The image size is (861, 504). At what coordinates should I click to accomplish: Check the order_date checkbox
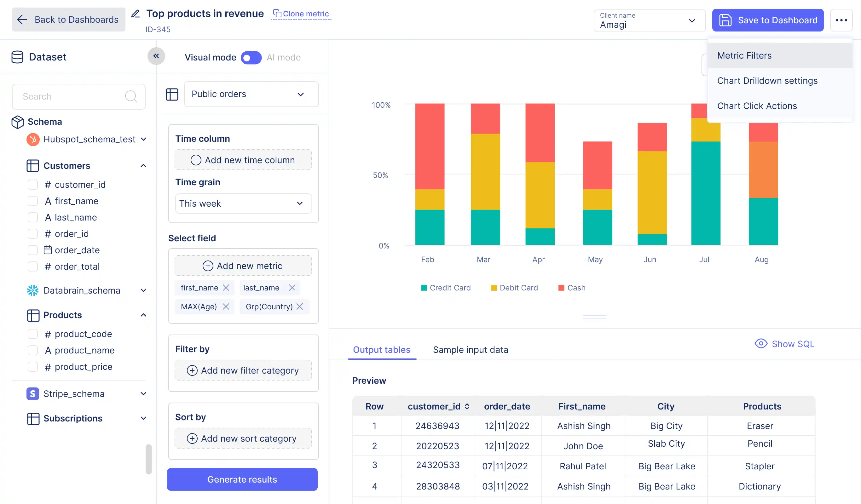click(33, 250)
